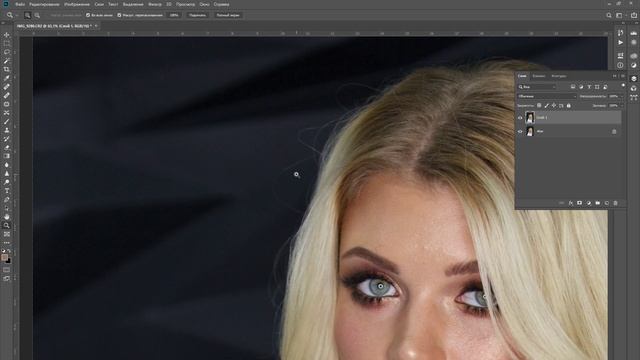Open the Фильтр menu
The image size is (640, 360).
tap(155, 4)
